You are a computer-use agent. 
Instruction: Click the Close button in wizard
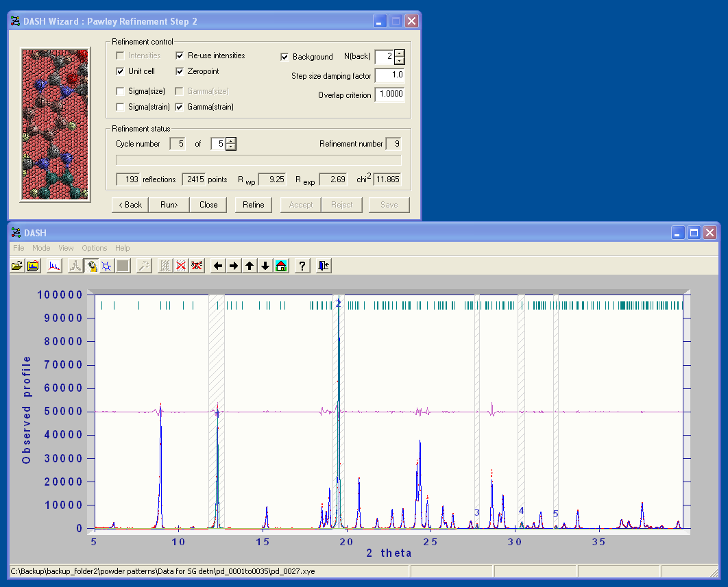(208, 205)
